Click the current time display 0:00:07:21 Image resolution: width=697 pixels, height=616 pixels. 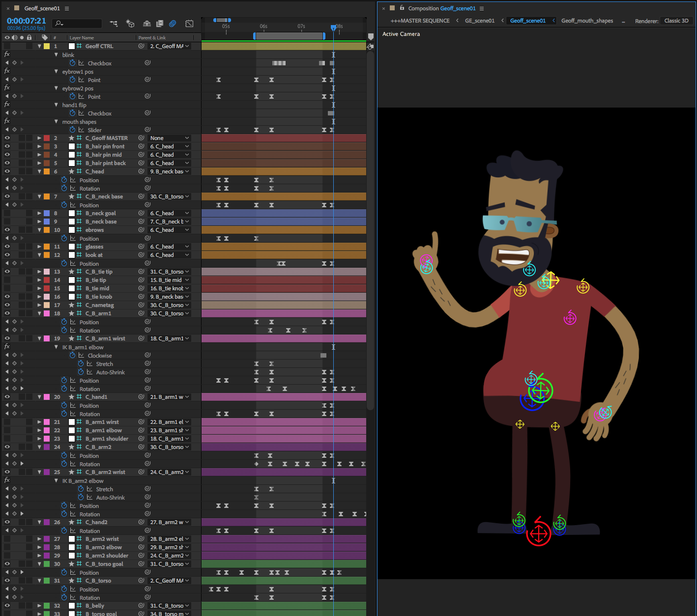26,21
